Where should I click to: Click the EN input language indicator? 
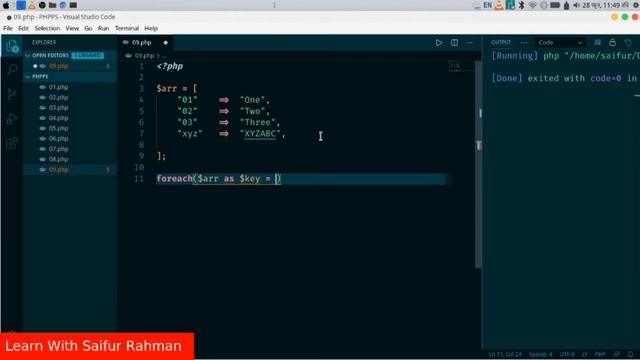point(487,5)
